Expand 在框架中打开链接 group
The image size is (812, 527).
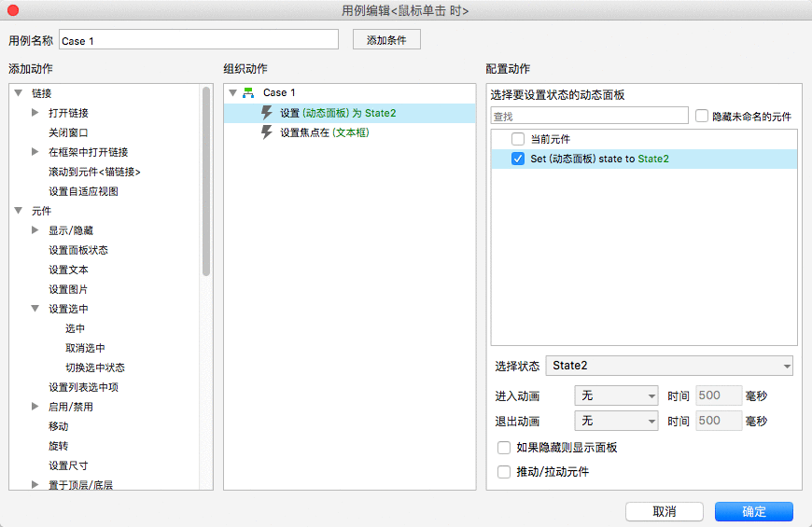click(35, 152)
